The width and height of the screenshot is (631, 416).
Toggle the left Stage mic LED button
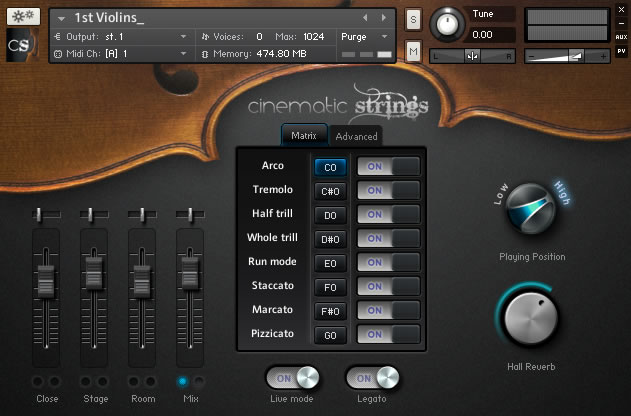click(86, 381)
